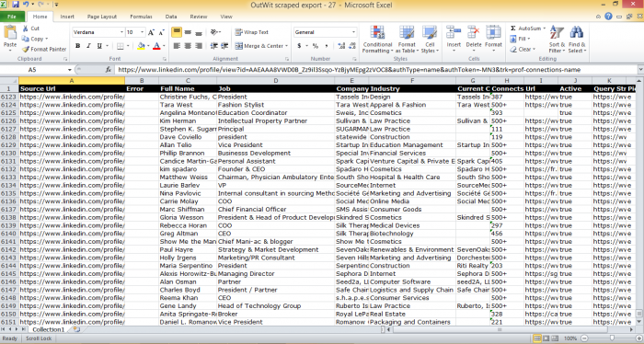Open Format as Table gallery

pos(407,39)
